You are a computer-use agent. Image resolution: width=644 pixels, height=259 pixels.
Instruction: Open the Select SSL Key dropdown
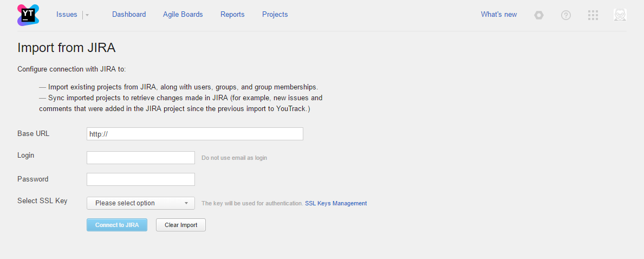click(141, 203)
